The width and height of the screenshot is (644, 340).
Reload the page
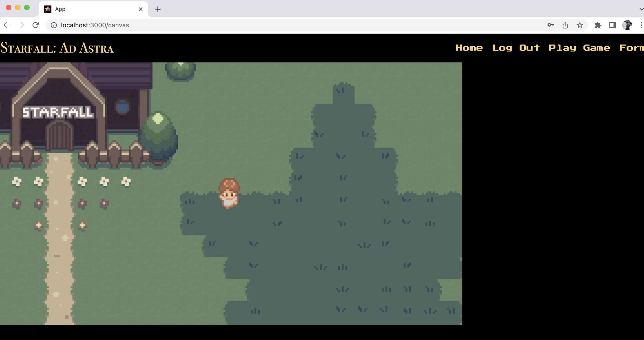point(35,25)
